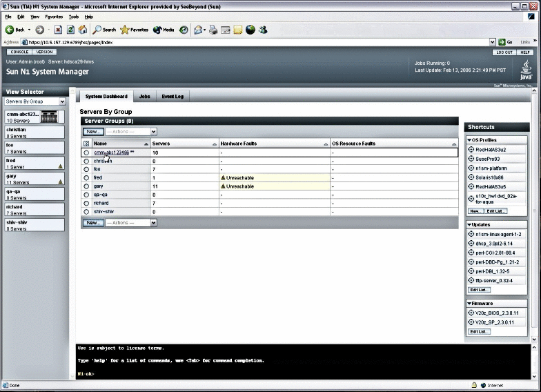Open top Actions dropdown
The image size is (541, 392).
point(131,131)
